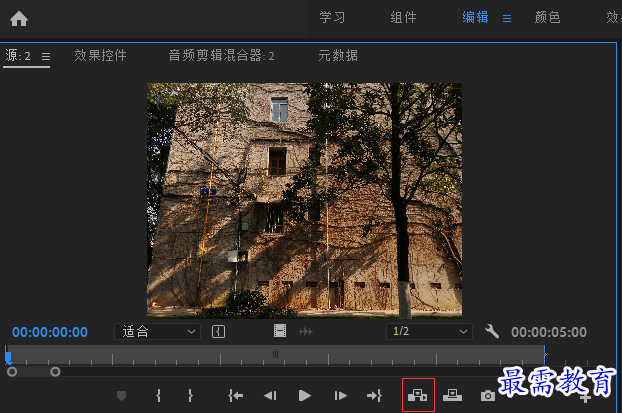Screen dimensions: 622x413
Task: Click the left zoom scrollbar handle
Action: tap(12, 372)
